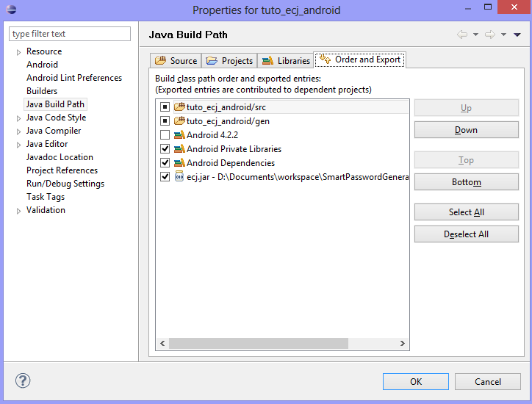Open the Source tab
Viewport: 532px width, 404px height.
click(x=176, y=61)
